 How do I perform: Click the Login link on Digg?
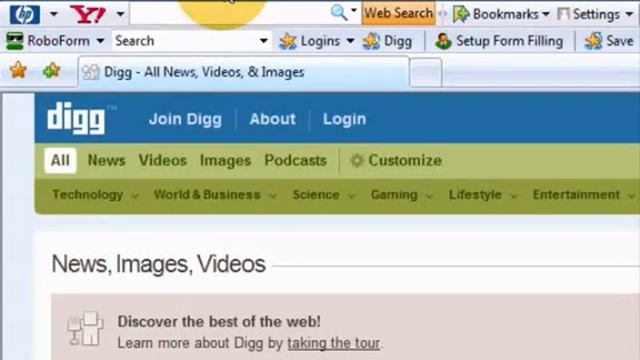click(x=344, y=119)
